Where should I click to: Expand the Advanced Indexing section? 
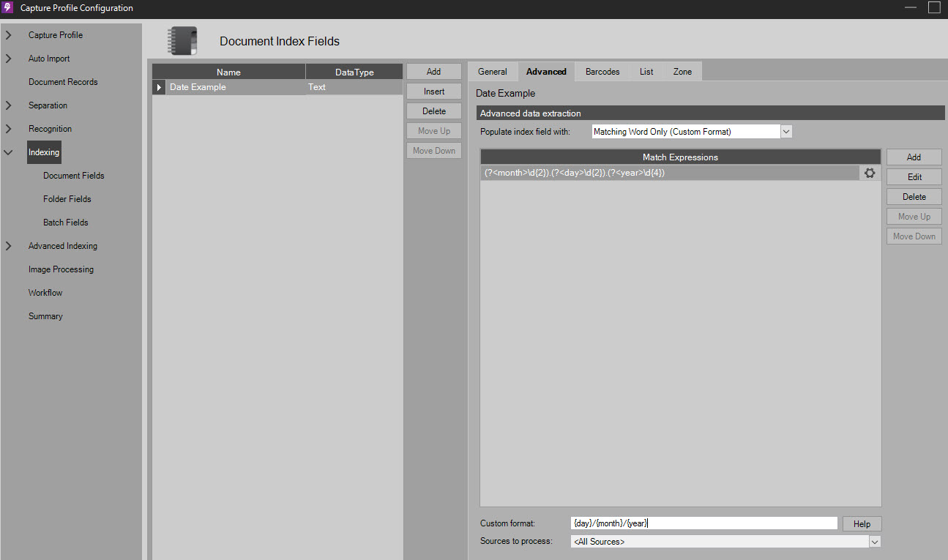(9, 246)
